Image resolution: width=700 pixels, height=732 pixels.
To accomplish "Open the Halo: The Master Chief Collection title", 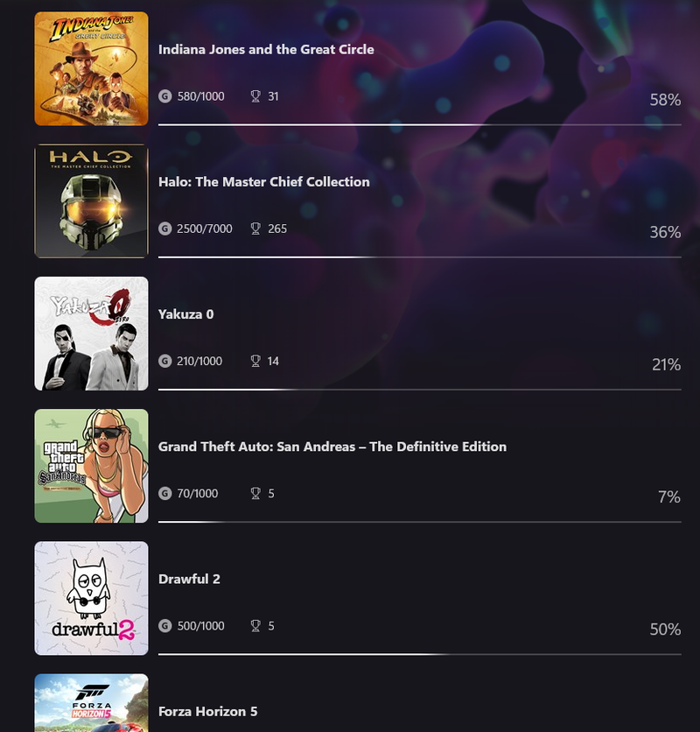I will (x=264, y=181).
